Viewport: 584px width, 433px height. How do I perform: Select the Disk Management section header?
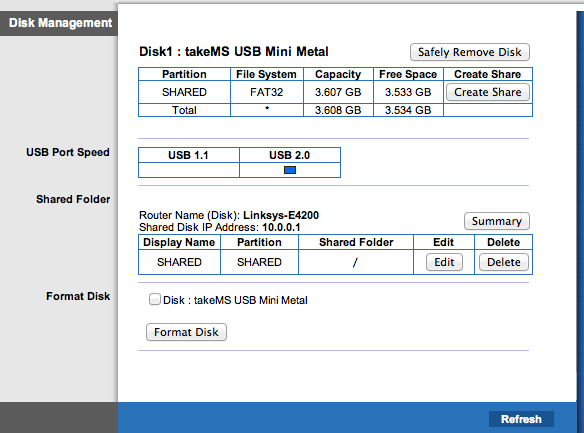point(59,23)
